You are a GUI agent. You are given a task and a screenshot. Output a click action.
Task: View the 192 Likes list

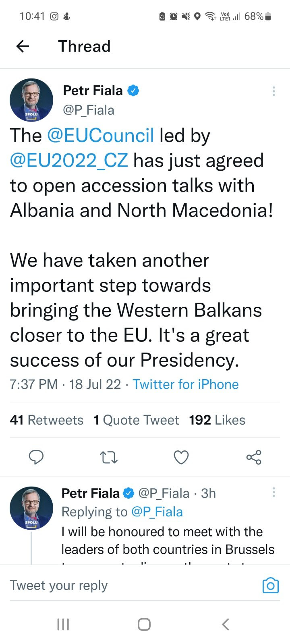[x=217, y=420]
